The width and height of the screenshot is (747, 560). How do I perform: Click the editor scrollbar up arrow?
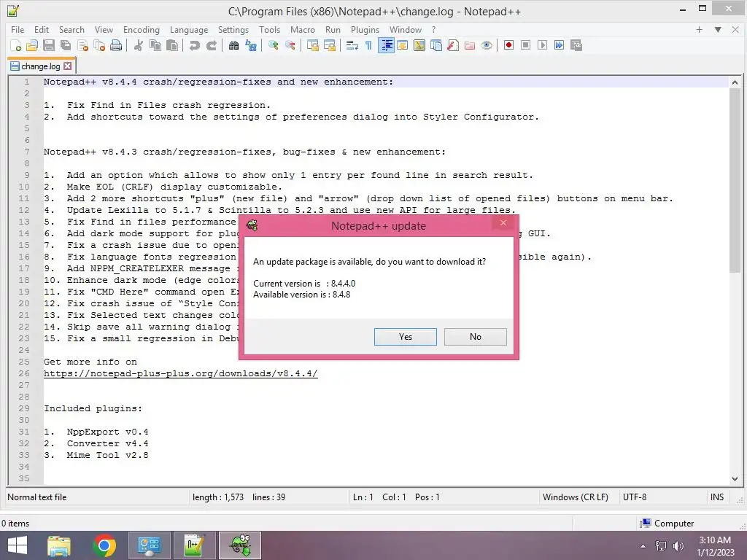pos(735,82)
